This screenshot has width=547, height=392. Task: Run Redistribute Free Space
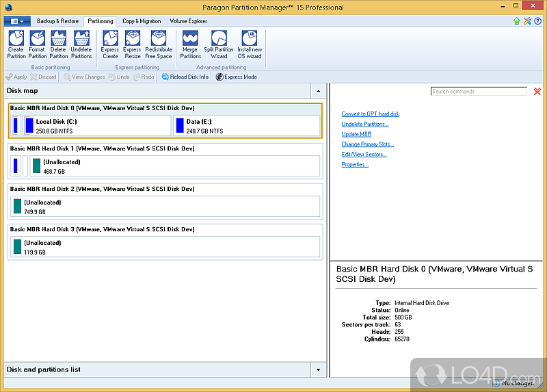(159, 44)
